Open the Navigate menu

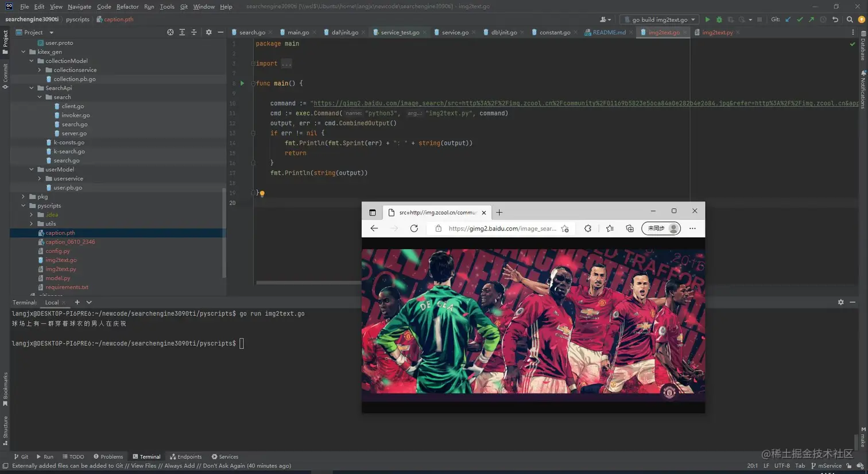[x=79, y=6]
